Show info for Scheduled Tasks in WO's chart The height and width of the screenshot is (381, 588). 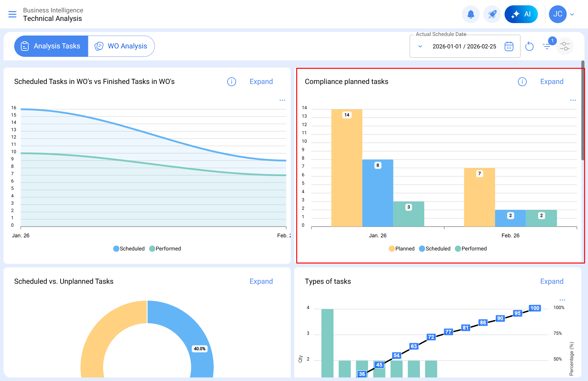[231, 81]
